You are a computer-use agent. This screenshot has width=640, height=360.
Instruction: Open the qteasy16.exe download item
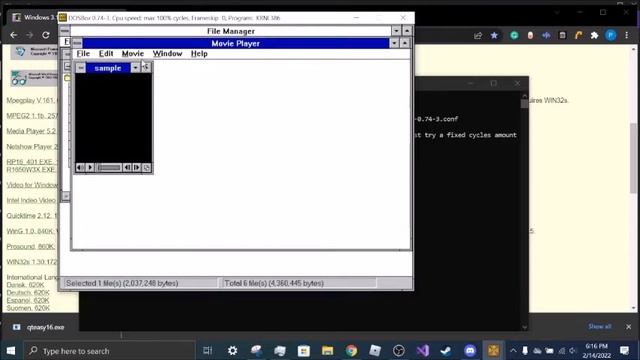click(40, 327)
